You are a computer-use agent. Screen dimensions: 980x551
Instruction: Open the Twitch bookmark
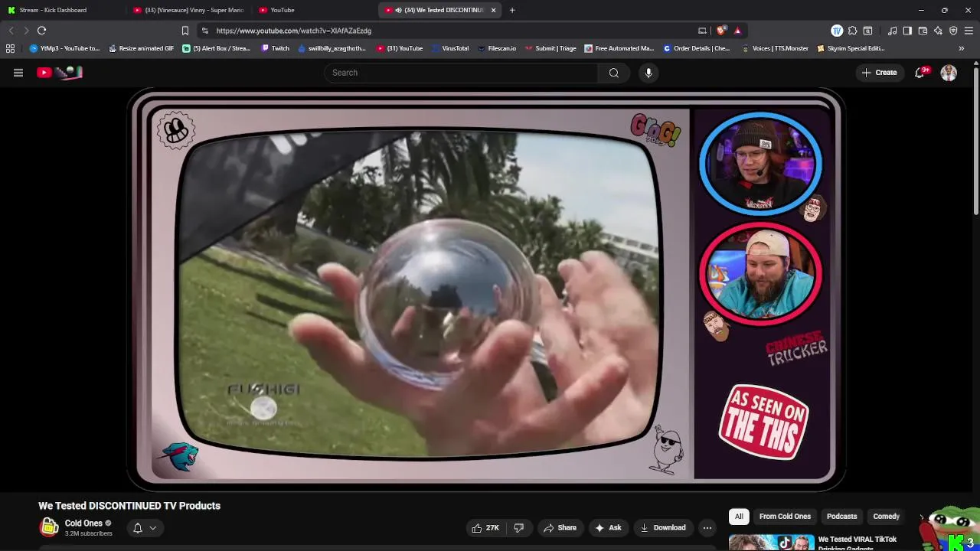276,48
